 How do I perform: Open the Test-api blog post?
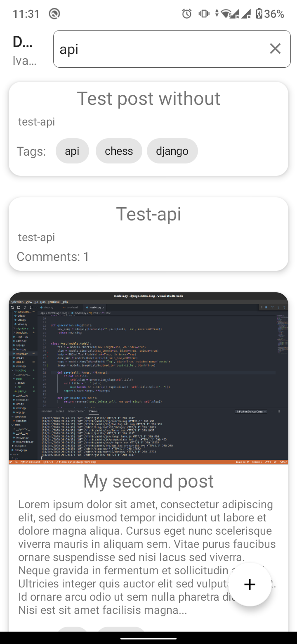click(x=148, y=214)
